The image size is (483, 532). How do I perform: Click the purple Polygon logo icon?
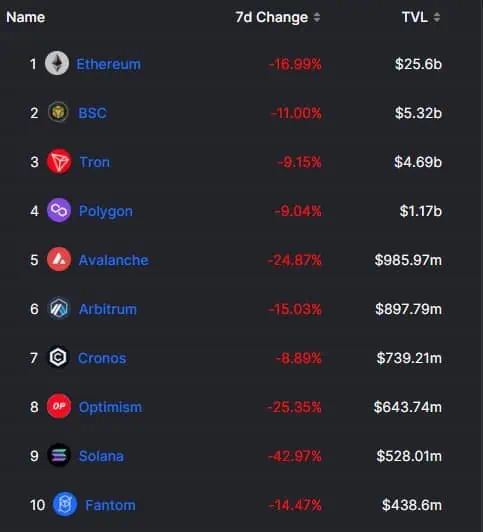[59, 210]
